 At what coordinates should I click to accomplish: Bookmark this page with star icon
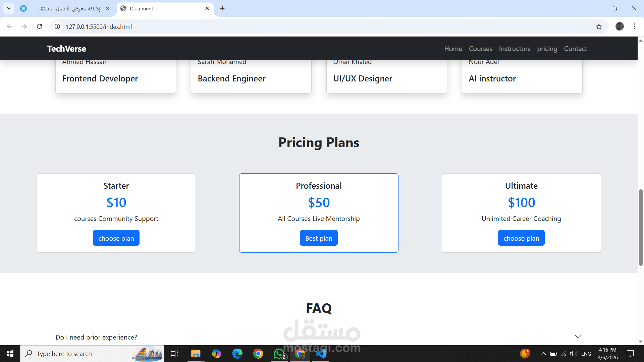coord(599,26)
